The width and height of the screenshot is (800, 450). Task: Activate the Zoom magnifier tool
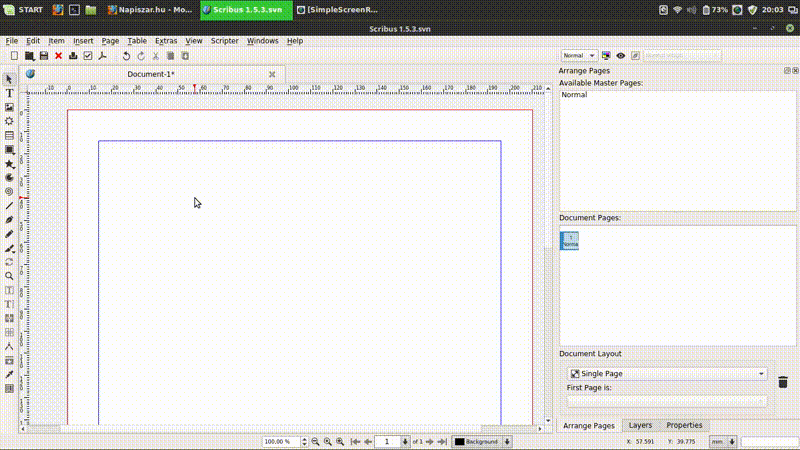pos(9,276)
